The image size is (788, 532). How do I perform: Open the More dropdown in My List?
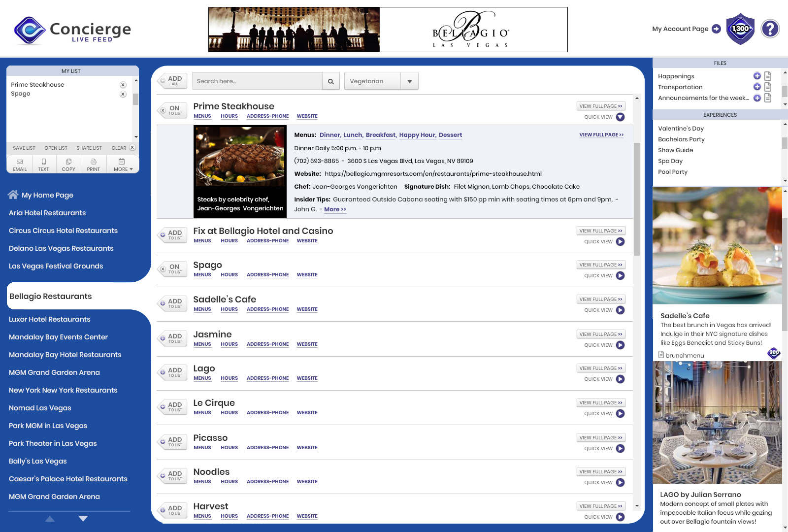tap(123, 165)
